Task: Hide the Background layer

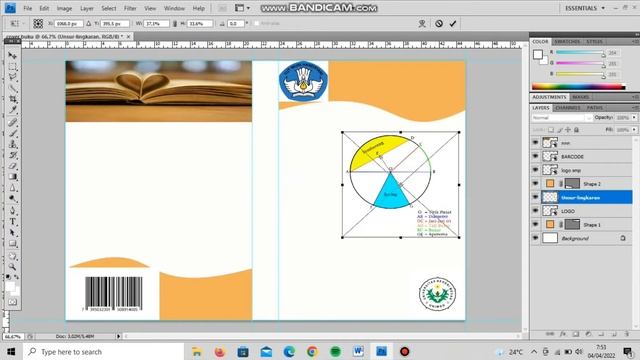Action: [x=536, y=238]
